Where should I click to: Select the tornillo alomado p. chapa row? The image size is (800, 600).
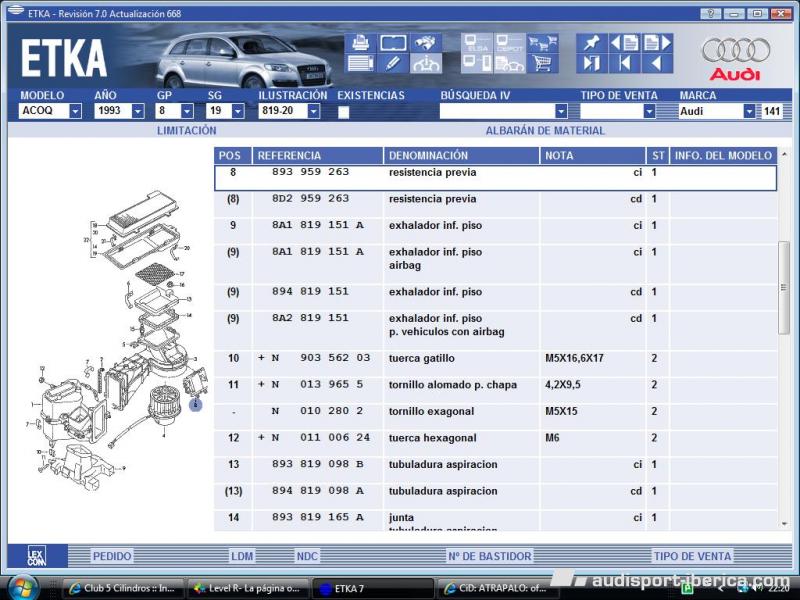(495, 390)
